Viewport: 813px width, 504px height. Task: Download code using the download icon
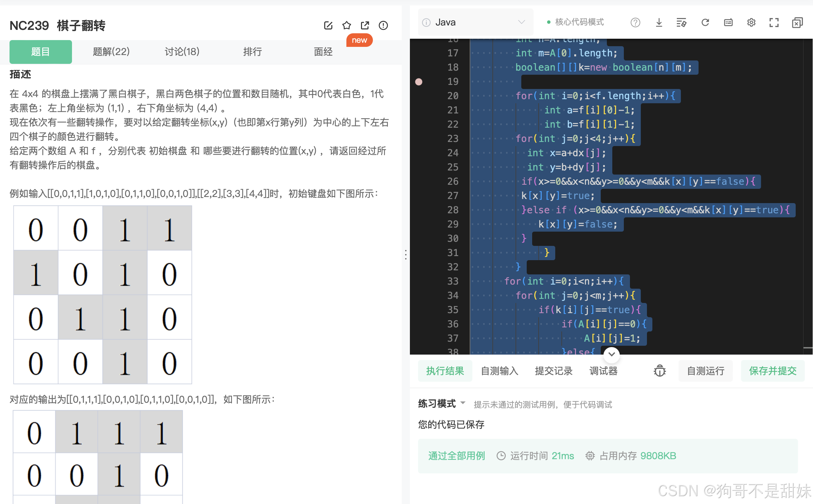point(659,23)
